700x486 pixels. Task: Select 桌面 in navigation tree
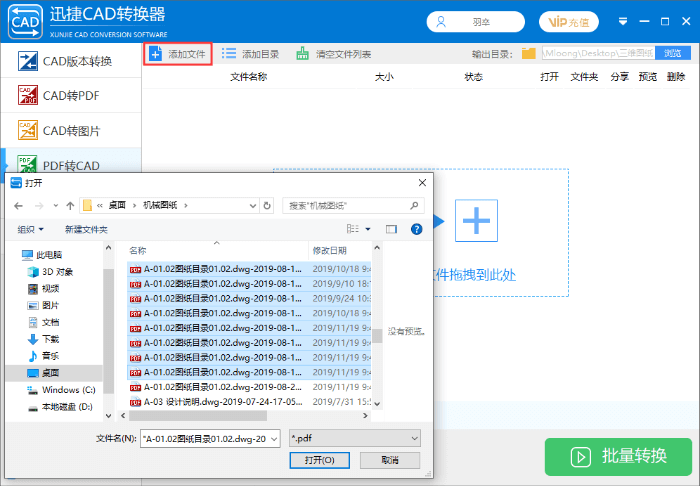click(x=54, y=373)
